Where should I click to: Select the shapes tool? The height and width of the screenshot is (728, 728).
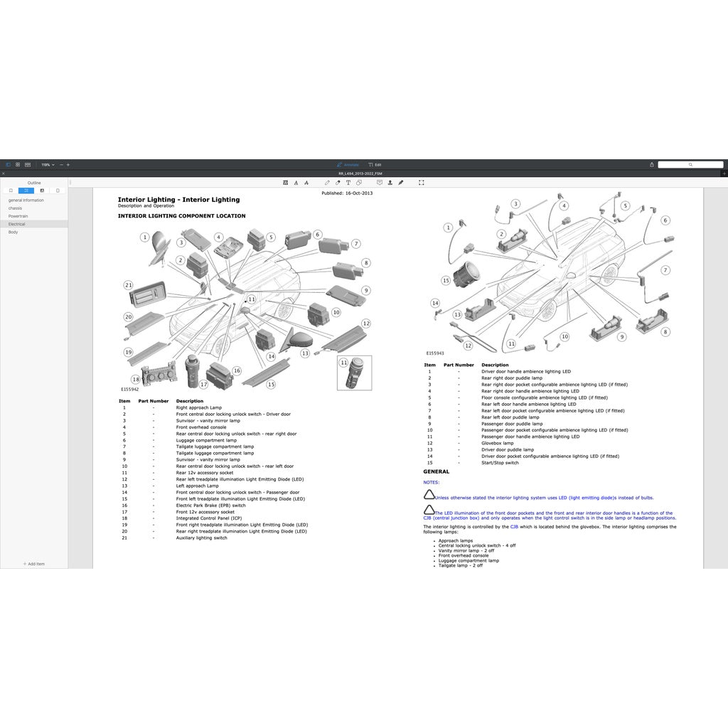coord(359,183)
